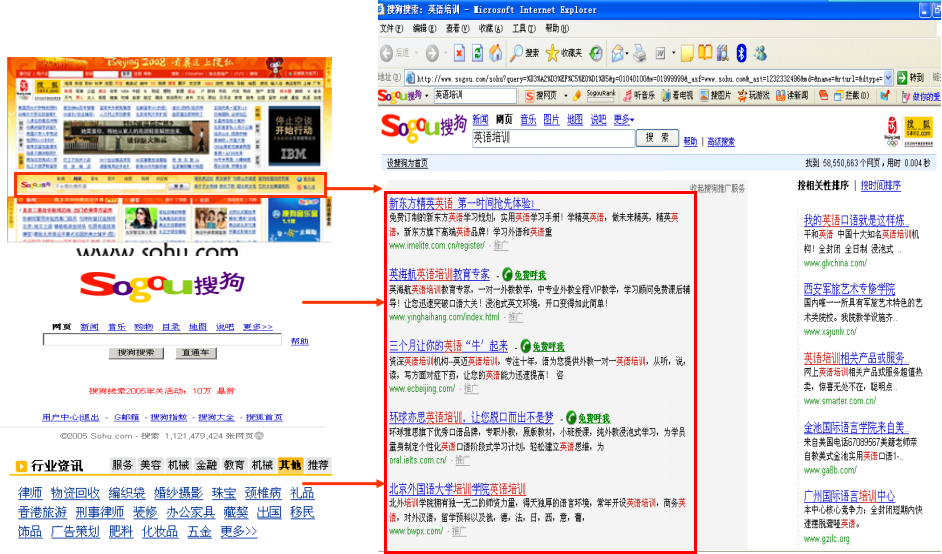
Task: Click the 英语培训 search input field
Action: pos(552,139)
